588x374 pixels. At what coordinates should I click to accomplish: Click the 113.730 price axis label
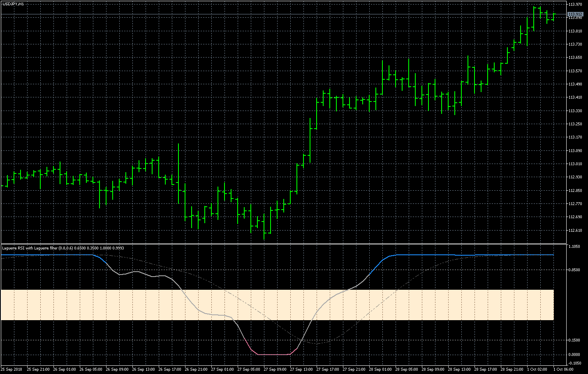click(x=575, y=44)
